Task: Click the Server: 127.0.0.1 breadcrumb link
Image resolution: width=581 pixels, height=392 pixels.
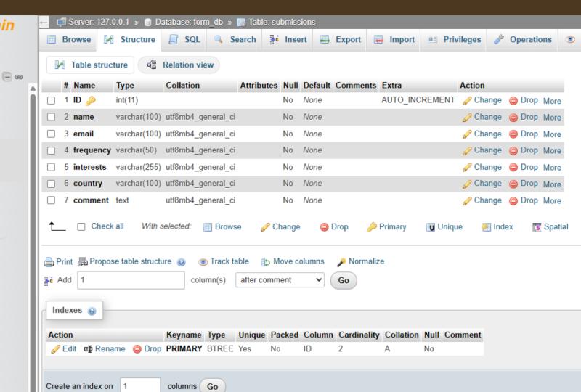Action: [99, 23]
